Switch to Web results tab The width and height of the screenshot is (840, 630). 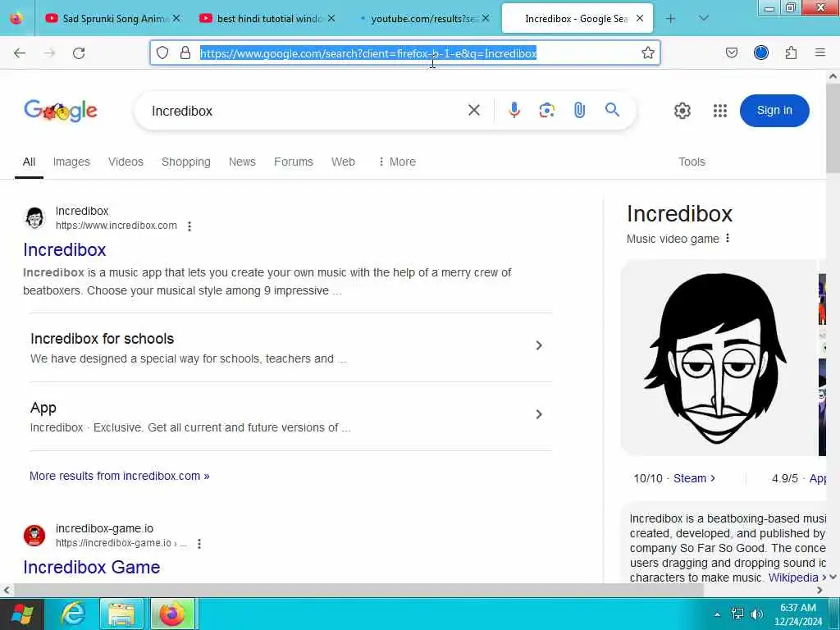343,162
